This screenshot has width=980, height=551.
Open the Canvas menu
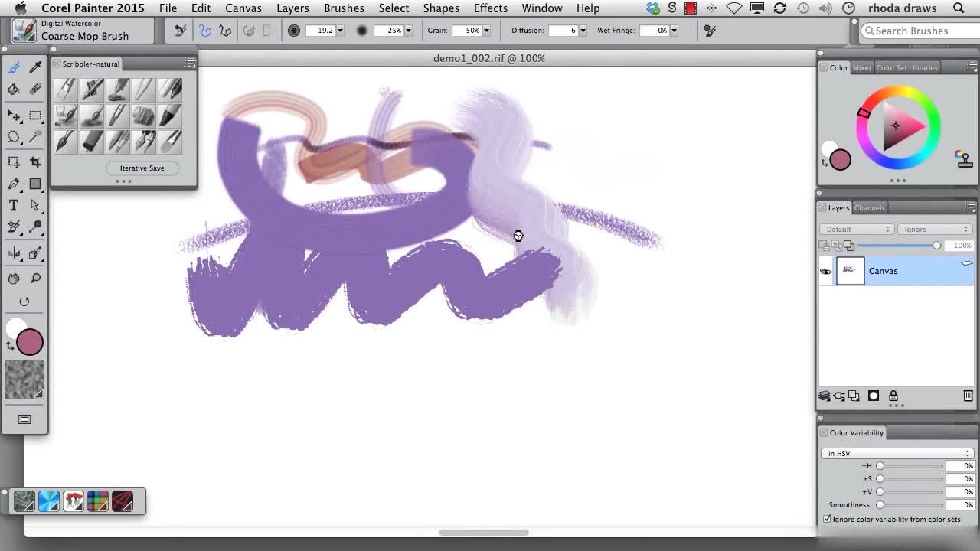click(243, 8)
